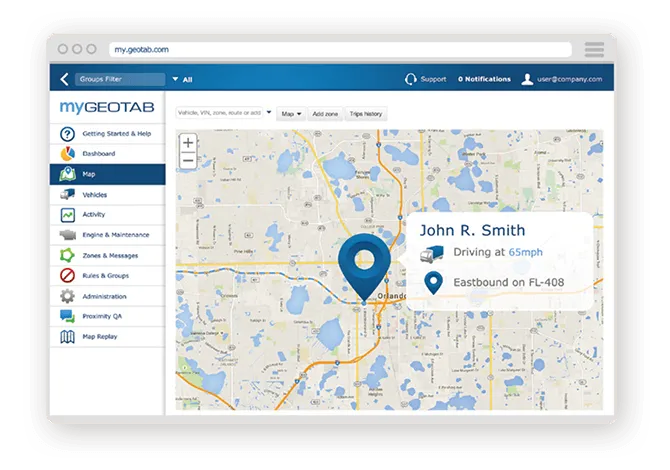
Task: Click the Trips history button
Action: tap(366, 114)
